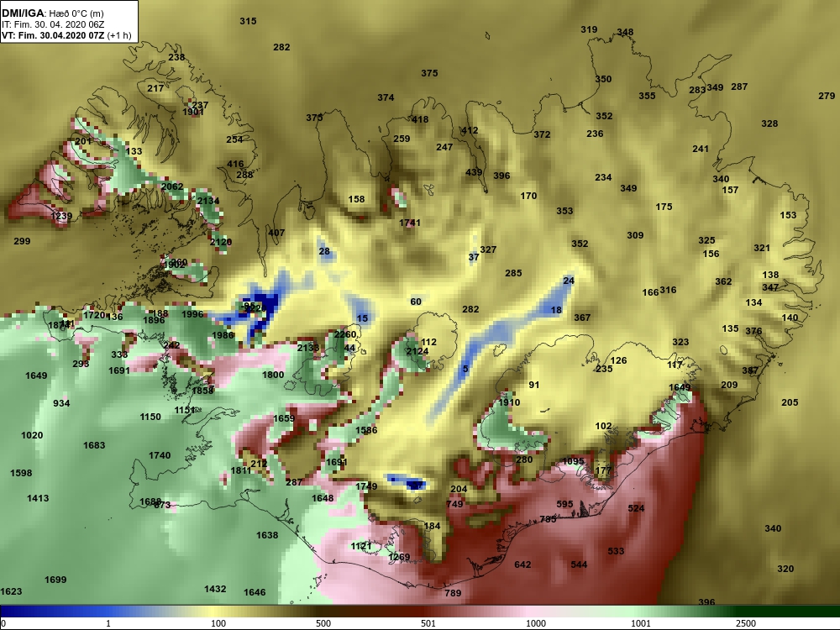Click map value '1432'
Screen dimensions: 840x630
click(x=215, y=589)
